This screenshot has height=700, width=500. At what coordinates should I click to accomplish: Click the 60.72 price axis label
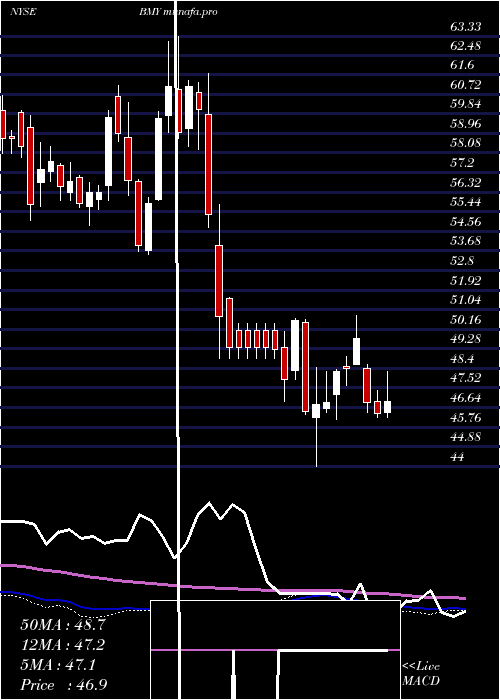point(466,85)
